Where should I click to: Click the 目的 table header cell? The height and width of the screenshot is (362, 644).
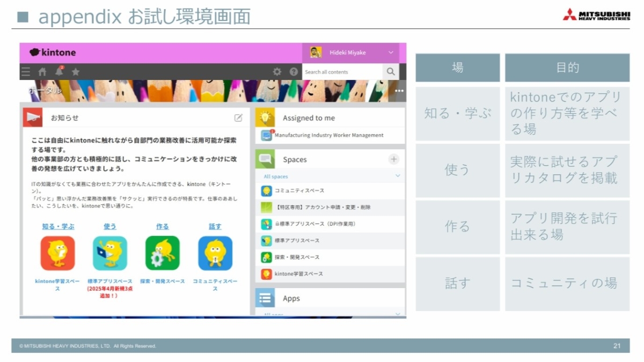567,68
